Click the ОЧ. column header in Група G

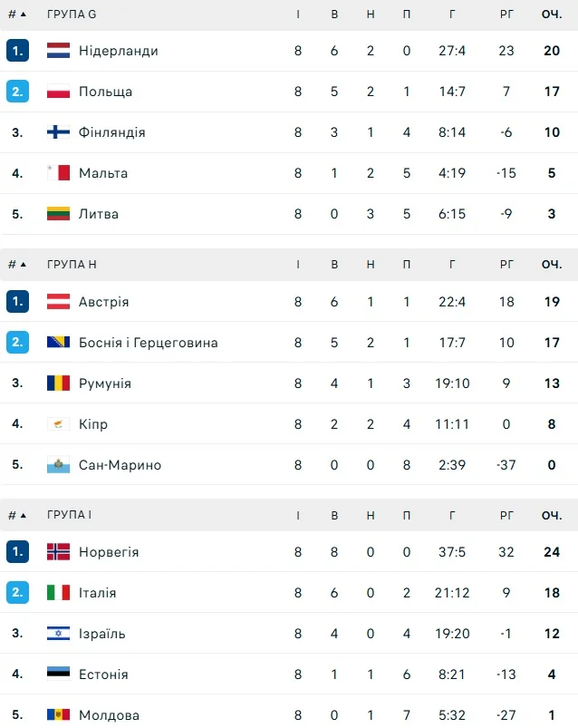pos(552,15)
